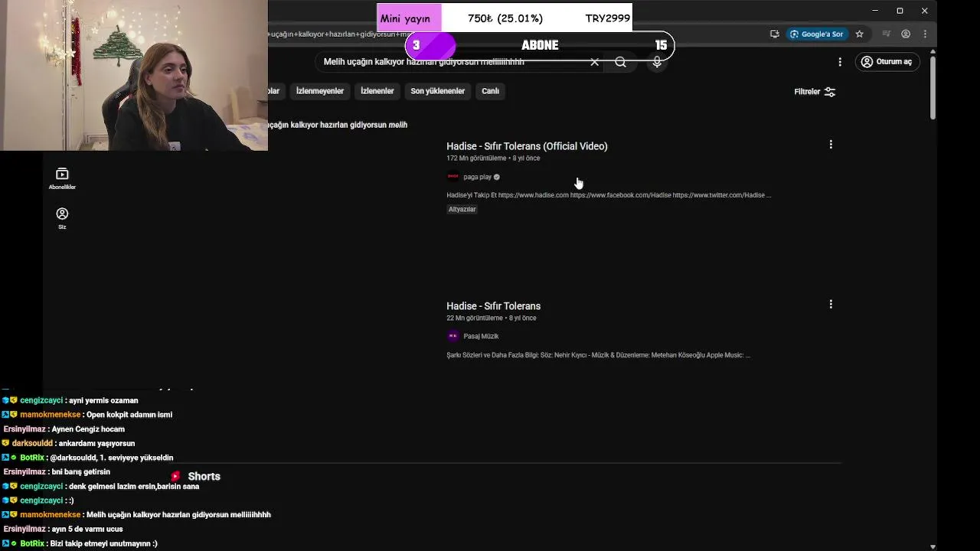Screen dimensions: 980x551
Task: Click the magnifying glass search button
Action: pyautogui.click(x=620, y=62)
